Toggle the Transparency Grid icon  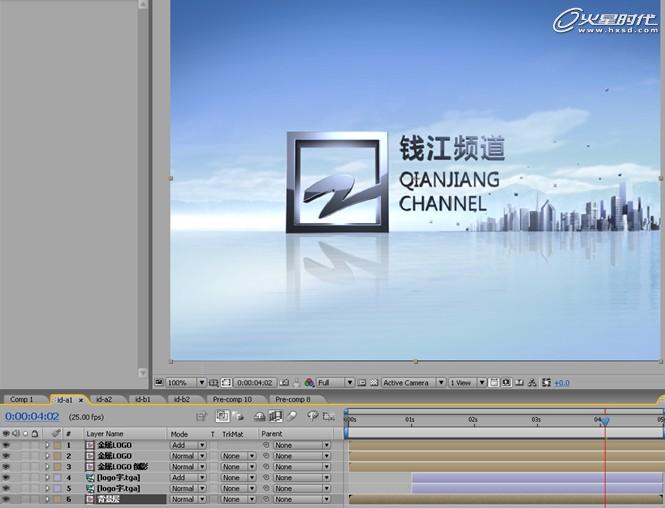(x=374, y=382)
